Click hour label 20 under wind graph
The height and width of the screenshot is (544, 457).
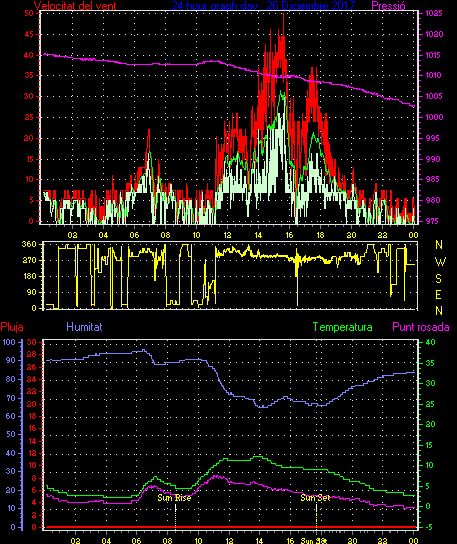point(351,235)
